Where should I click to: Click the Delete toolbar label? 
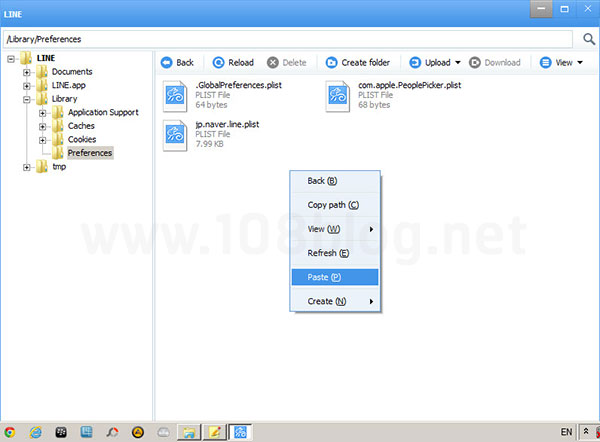pos(294,62)
